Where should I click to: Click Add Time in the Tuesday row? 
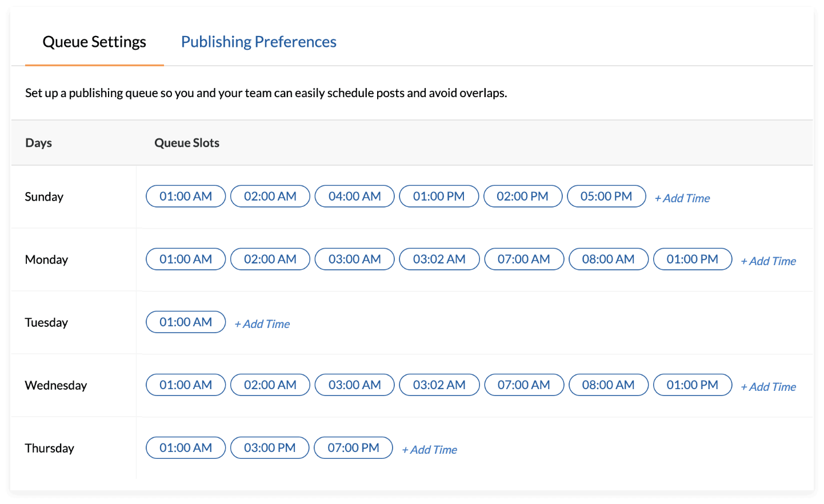coord(262,324)
